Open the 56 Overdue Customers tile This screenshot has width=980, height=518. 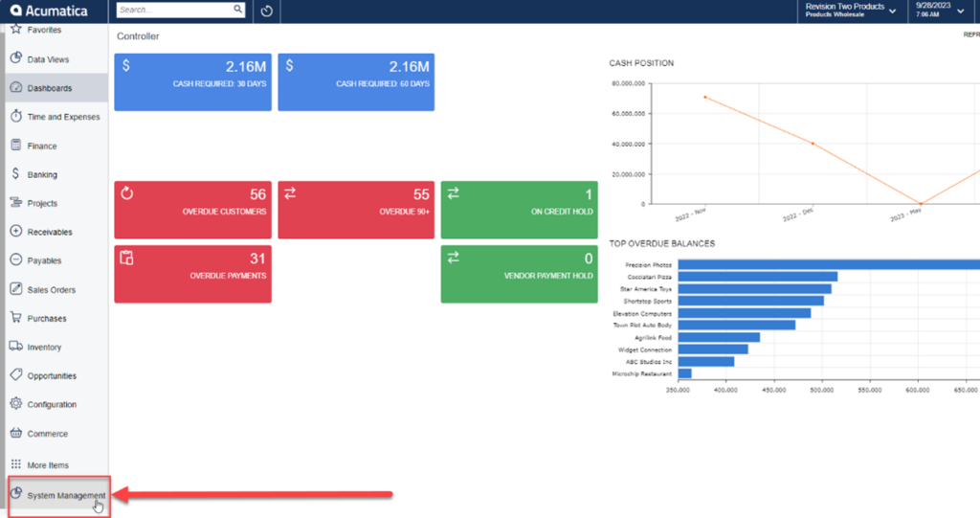pos(192,210)
